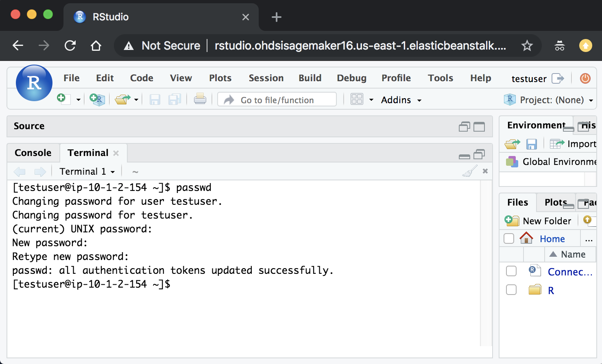Toggle the select-all checkbox beside Home
The width and height of the screenshot is (602, 364).
(509, 238)
